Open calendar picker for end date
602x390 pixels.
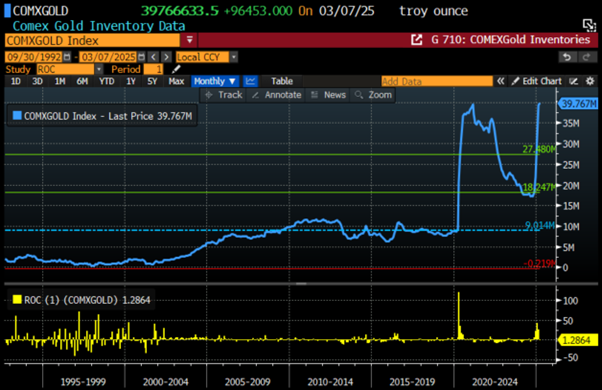click(142, 57)
